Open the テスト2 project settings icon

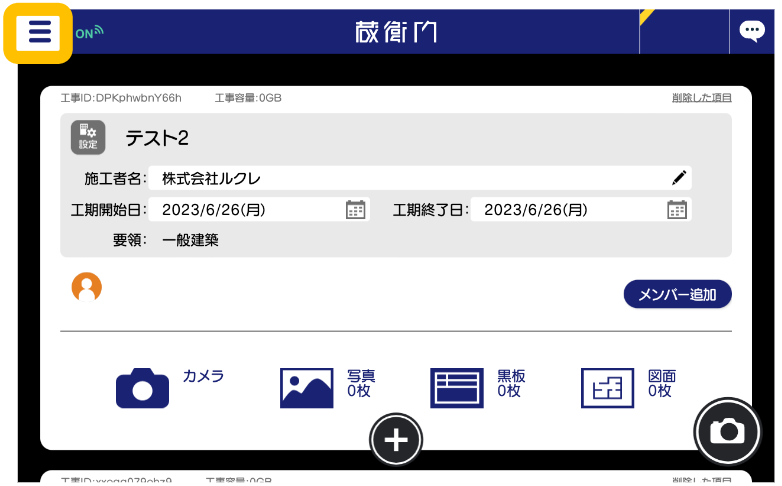coord(88,137)
